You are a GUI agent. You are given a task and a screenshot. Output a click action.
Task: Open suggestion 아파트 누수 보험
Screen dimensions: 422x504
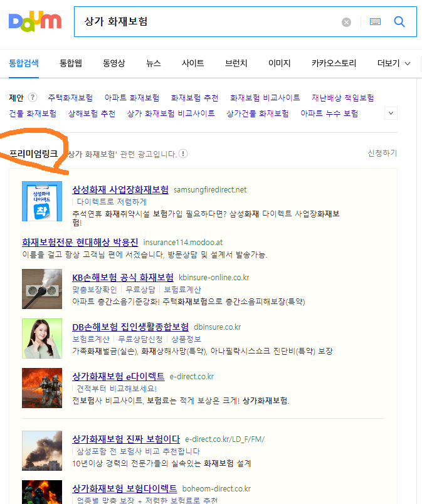coord(329,113)
